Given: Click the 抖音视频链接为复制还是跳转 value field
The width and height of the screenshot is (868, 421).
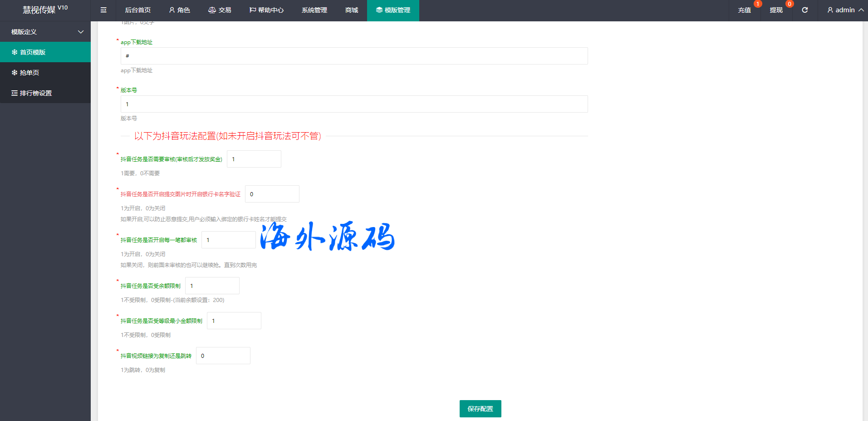Looking at the screenshot, I should 223,356.
